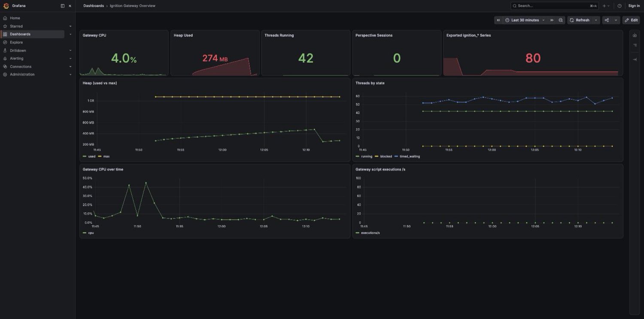This screenshot has width=644, height=319.
Task: Expand the Drilldown section chevron
Action: coord(70,50)
